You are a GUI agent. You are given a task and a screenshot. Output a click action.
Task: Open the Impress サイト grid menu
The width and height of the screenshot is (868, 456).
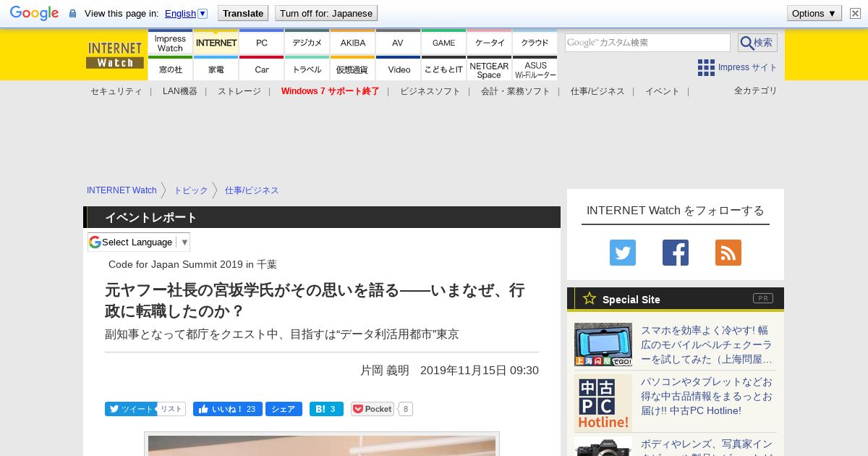coord(737,67)
